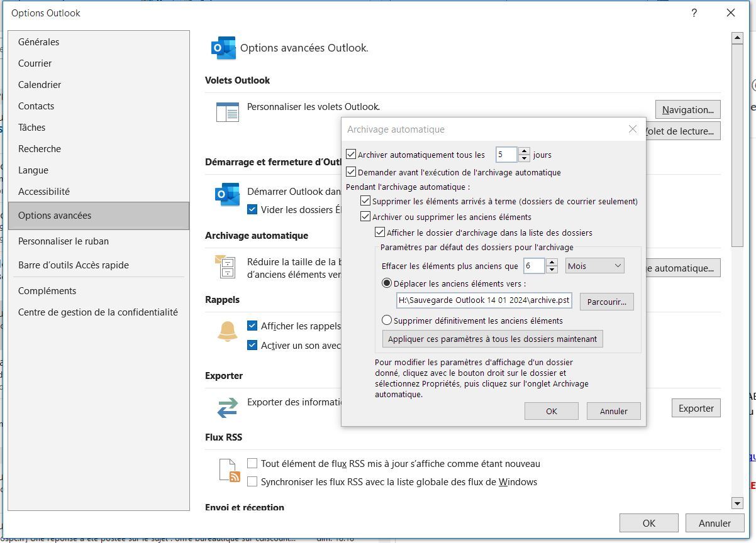Increase the archive days spinner value
756x543 pixels.
pos(524,151)
